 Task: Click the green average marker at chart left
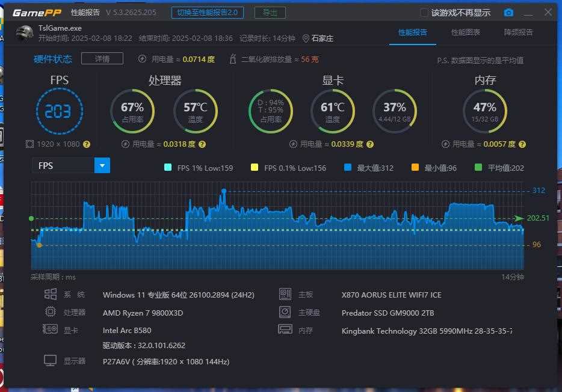[x=31, y=218]
